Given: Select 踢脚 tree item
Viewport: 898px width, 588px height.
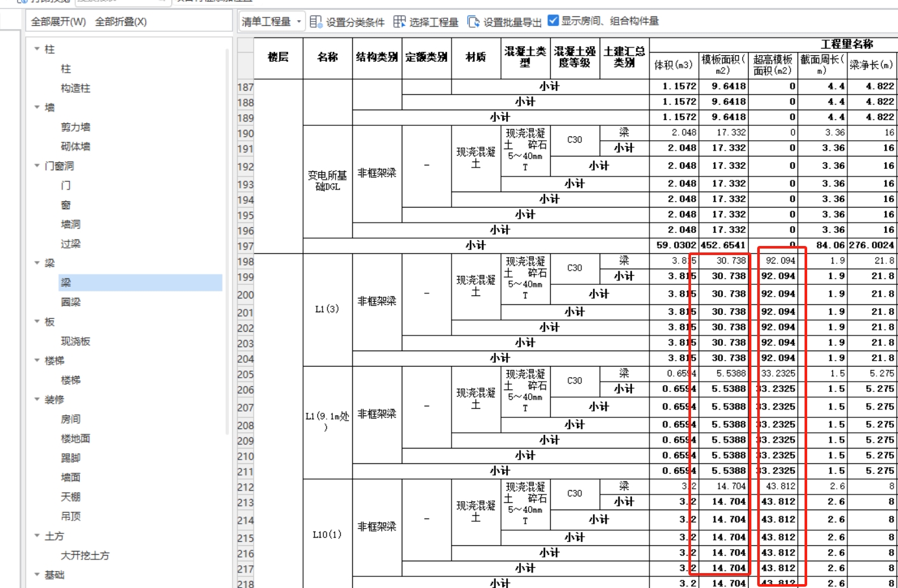Looking at the screenshot, I should tap(71, 458).
